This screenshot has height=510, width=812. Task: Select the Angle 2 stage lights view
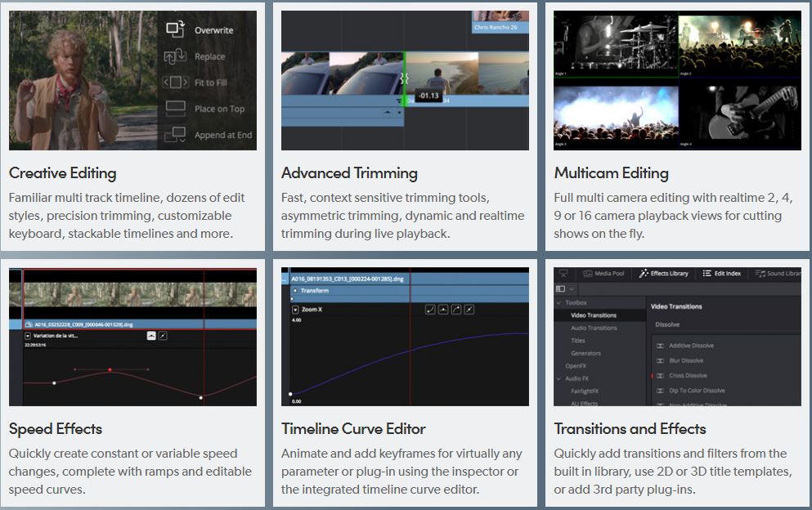pos(739,46)
